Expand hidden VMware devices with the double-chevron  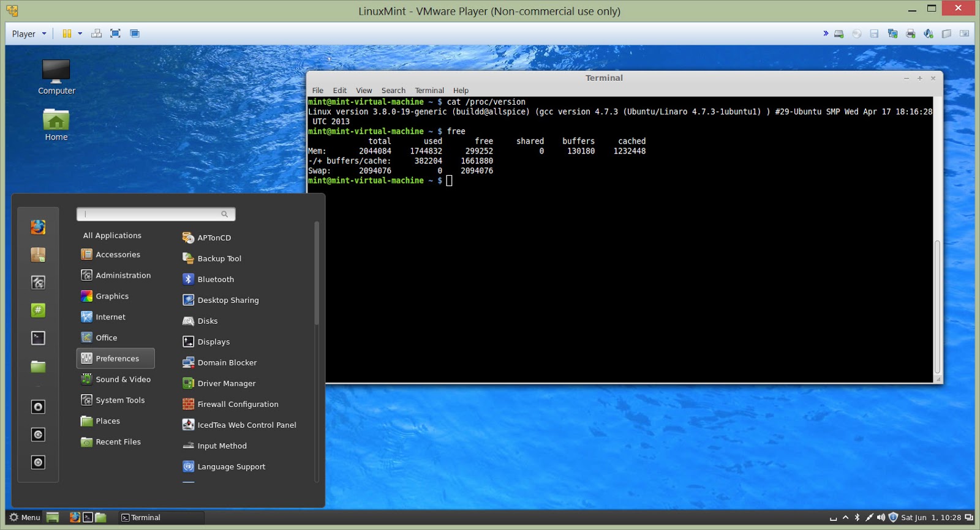826,34
